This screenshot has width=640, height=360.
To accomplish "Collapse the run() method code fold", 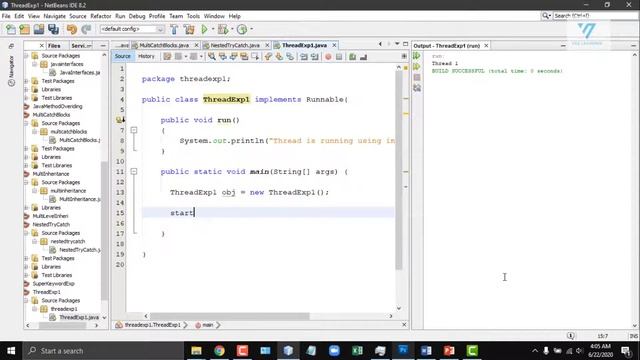I will [x=133, y=130].
